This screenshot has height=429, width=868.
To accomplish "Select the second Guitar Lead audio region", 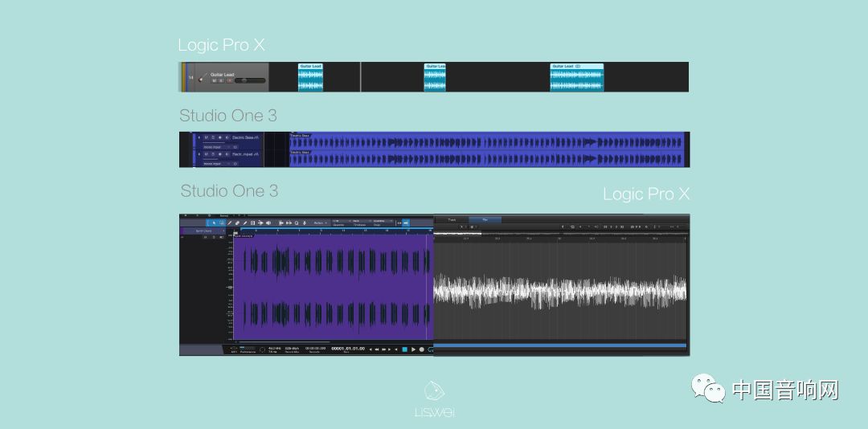I will (x=435, y=77).
